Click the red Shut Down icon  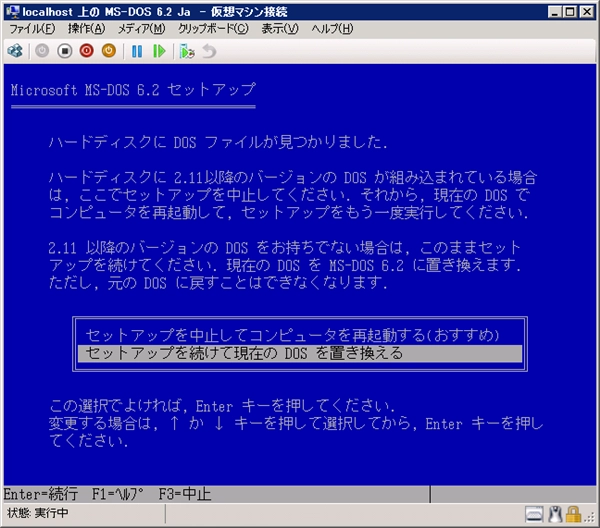pyautogui.click(x=86, y=51)
